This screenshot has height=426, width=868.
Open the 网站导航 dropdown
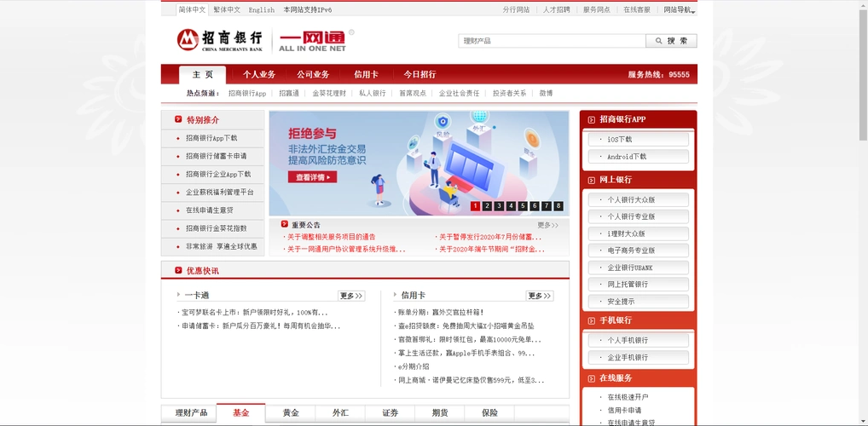(x=680, y=9)
